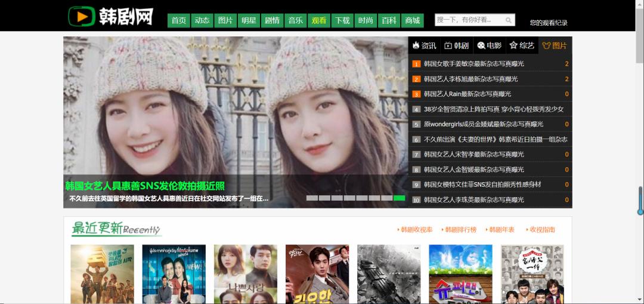Open the gray black-and-white poster thumbnail

point(389,274)
